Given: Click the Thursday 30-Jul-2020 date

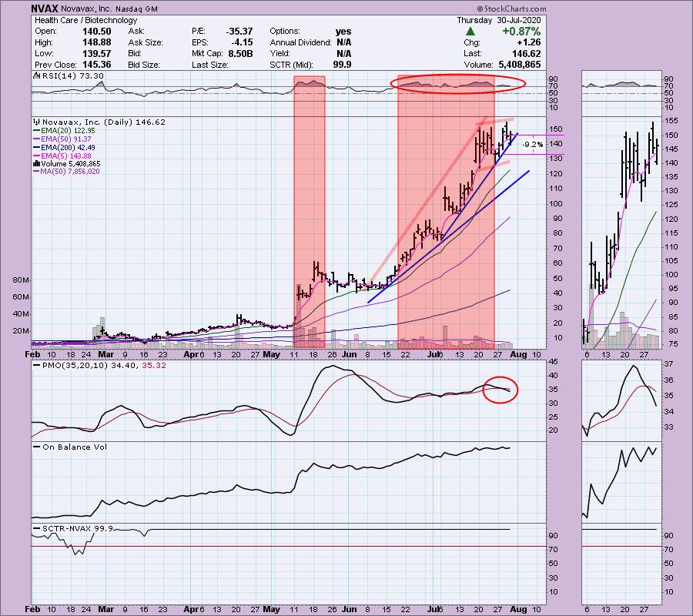Looking at the screenshot, I should tap(498, 20).
